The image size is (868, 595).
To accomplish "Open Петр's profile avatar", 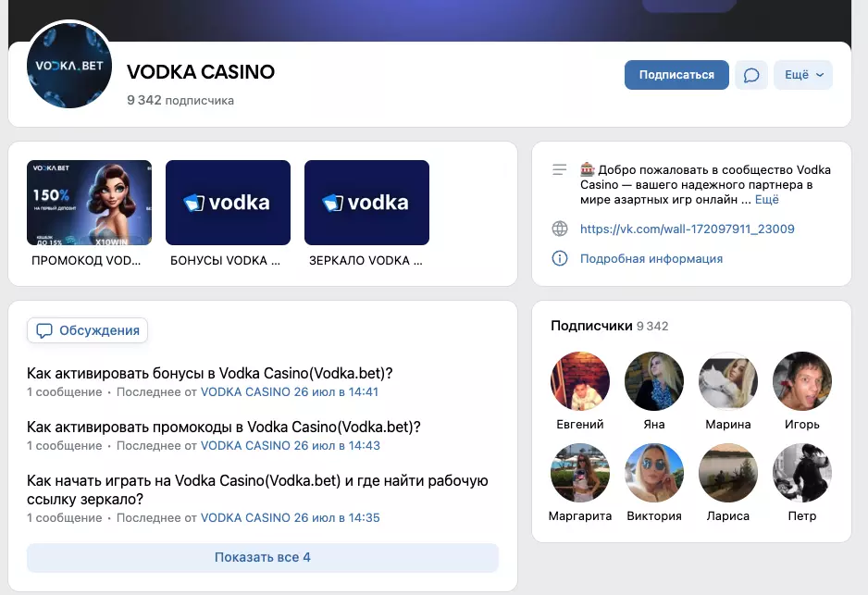I will tap(802, 473).
